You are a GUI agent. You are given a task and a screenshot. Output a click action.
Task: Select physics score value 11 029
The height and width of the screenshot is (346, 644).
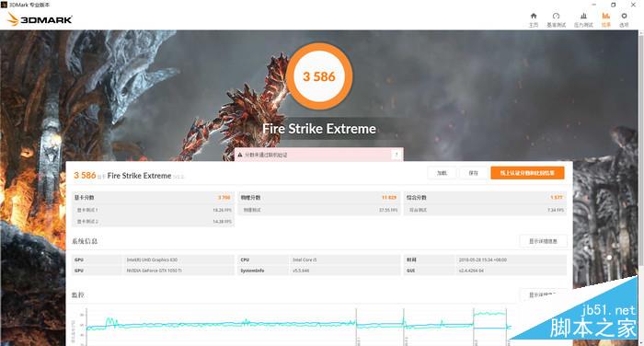[389, 198]
